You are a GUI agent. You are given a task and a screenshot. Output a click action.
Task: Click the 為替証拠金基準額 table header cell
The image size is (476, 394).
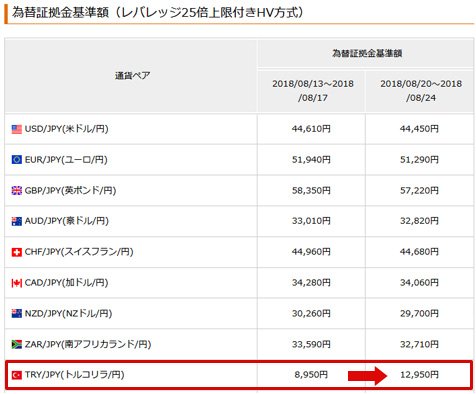tap(366, 53)
